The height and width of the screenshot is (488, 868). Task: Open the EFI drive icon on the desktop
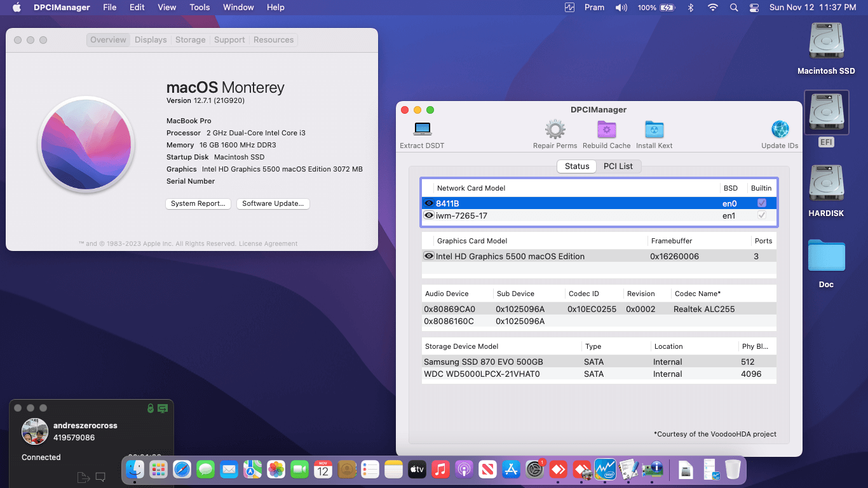[x=826, y=113]
